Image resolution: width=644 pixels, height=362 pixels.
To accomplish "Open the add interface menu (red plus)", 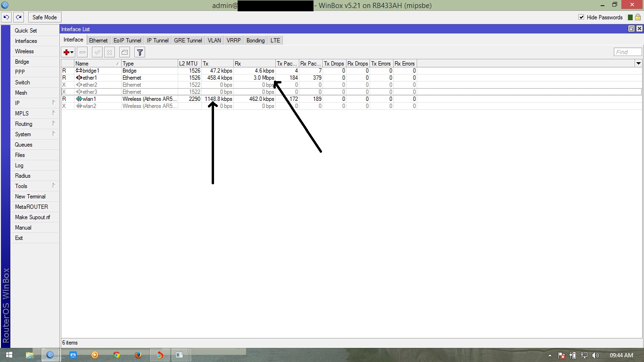I will 67,52.
